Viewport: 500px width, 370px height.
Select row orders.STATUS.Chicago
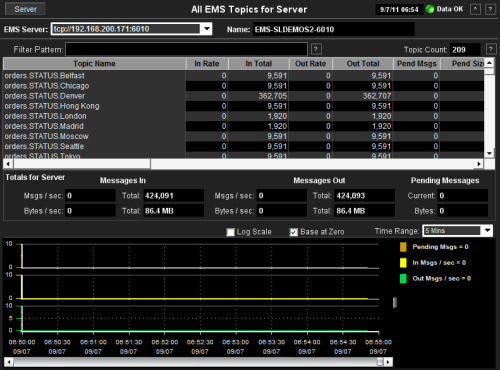pos(243,86)
